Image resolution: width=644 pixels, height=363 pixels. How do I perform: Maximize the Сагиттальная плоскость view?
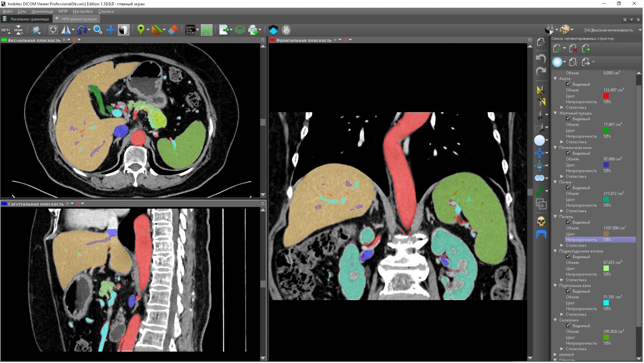[262, 203]
